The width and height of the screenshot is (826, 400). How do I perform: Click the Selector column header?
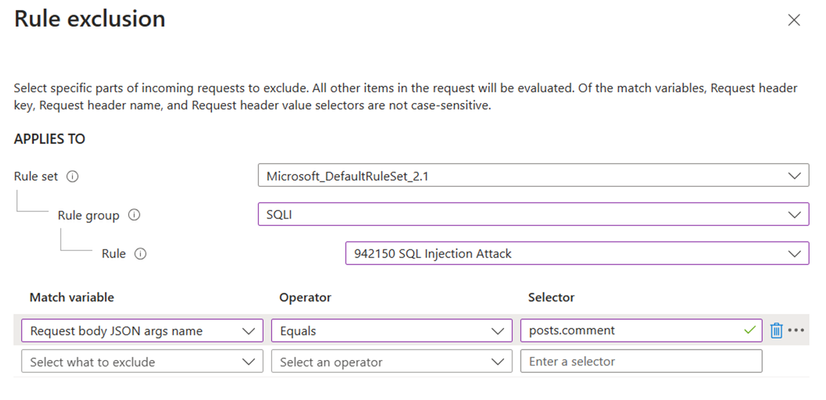pyautogui.click(x=551, y=297)
